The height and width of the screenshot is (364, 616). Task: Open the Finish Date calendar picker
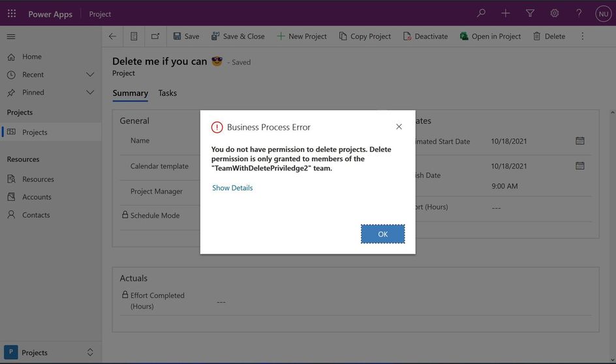[580, 166]
